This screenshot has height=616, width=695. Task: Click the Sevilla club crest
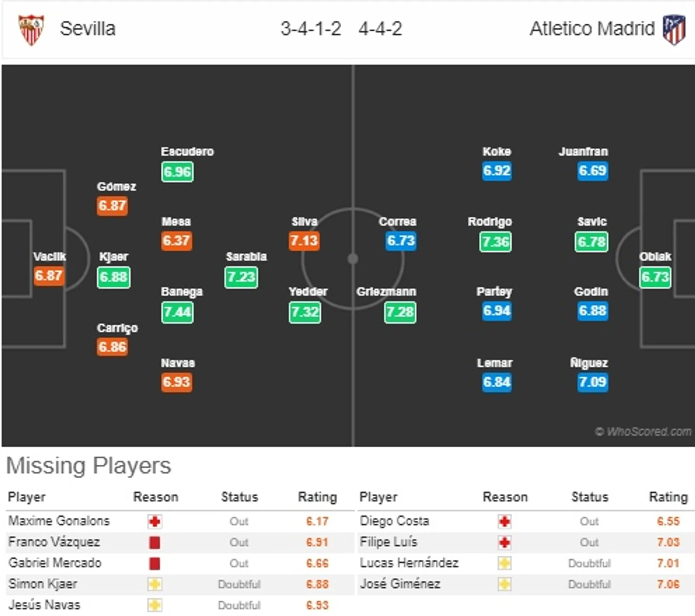[x=31, y=29]
